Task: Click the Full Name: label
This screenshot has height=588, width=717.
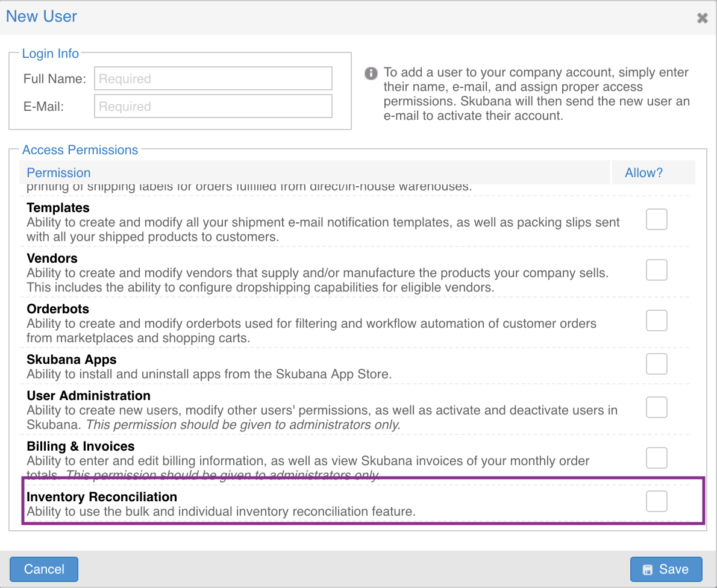Action: [55, 79]
